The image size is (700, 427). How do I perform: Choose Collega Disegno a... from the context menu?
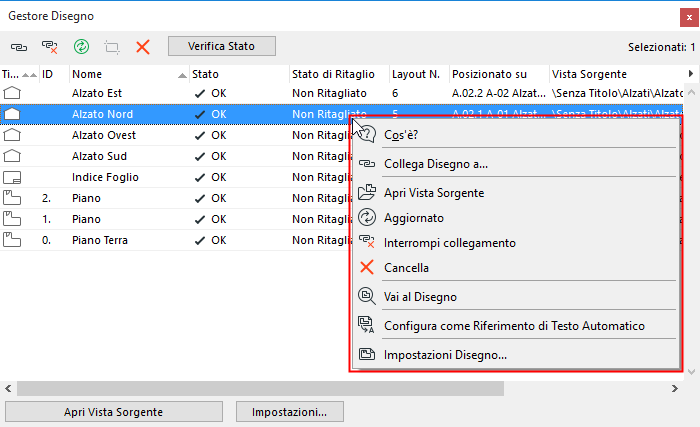436,164
